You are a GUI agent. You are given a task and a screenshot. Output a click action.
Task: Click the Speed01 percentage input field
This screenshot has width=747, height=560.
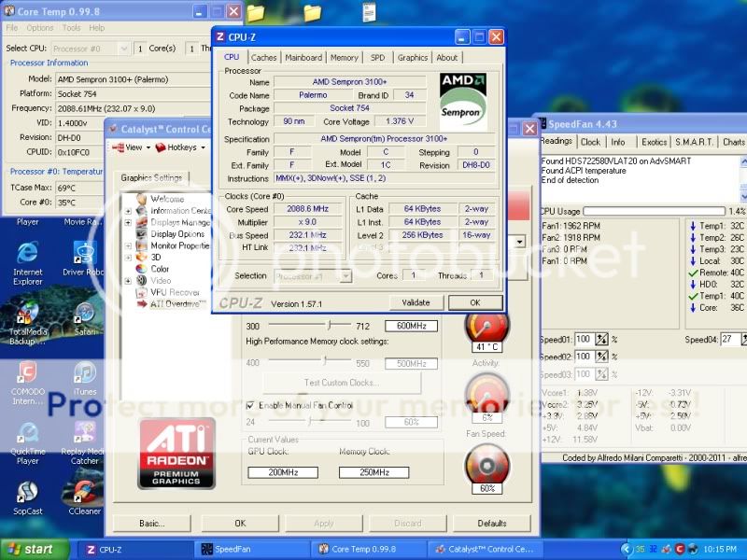pos(584,339)
